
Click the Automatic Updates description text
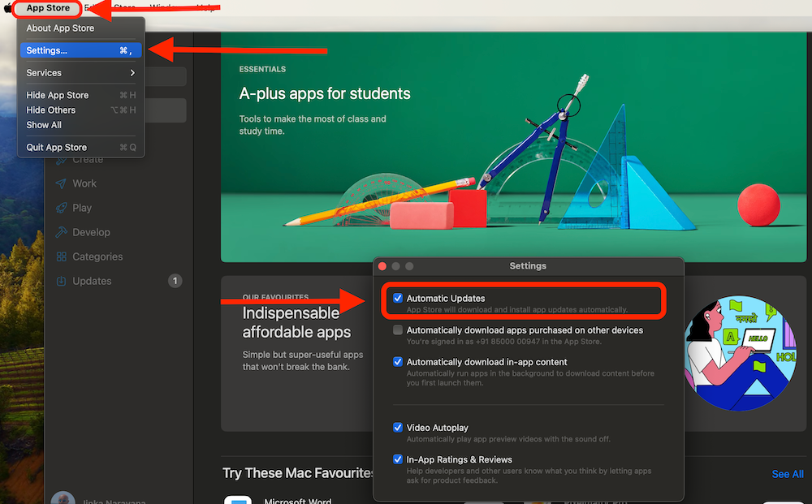tap(516, 310)
